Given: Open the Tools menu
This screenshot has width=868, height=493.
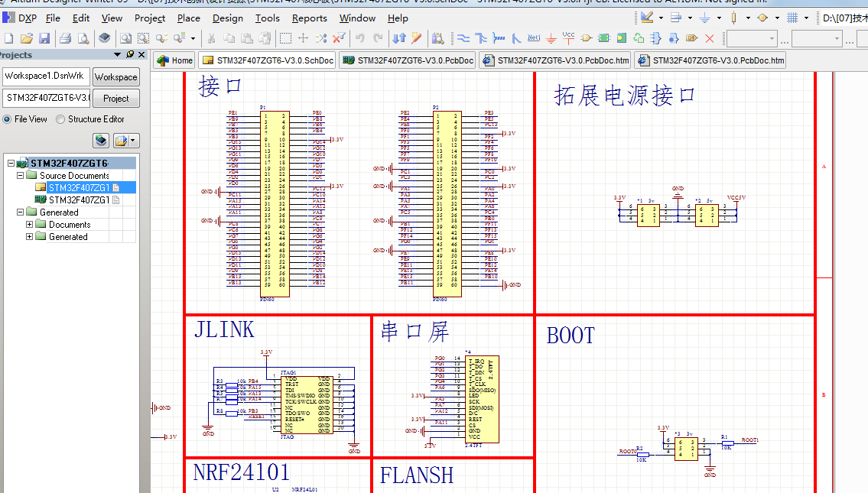Looking at the screenshot, I should pyautogui.click(x=268, y=18).
